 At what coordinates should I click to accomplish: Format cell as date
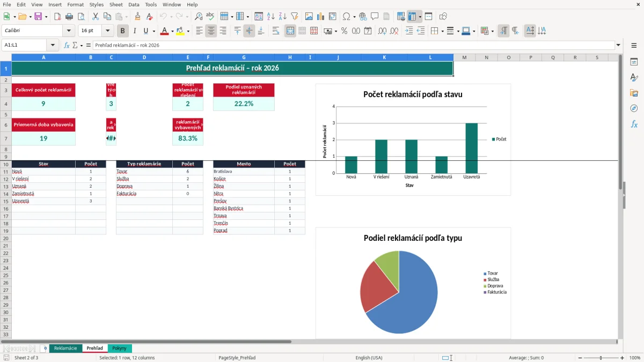(368, 31)
